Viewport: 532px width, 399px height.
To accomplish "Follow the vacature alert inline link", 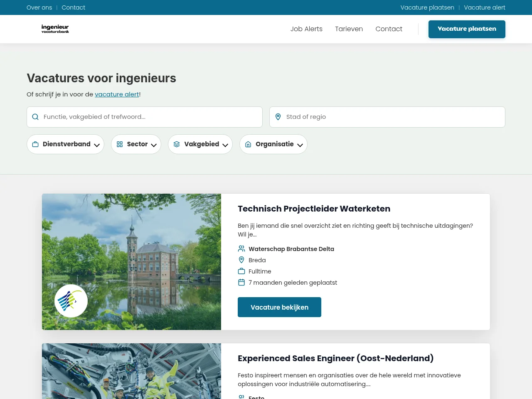I will point(117,94).
